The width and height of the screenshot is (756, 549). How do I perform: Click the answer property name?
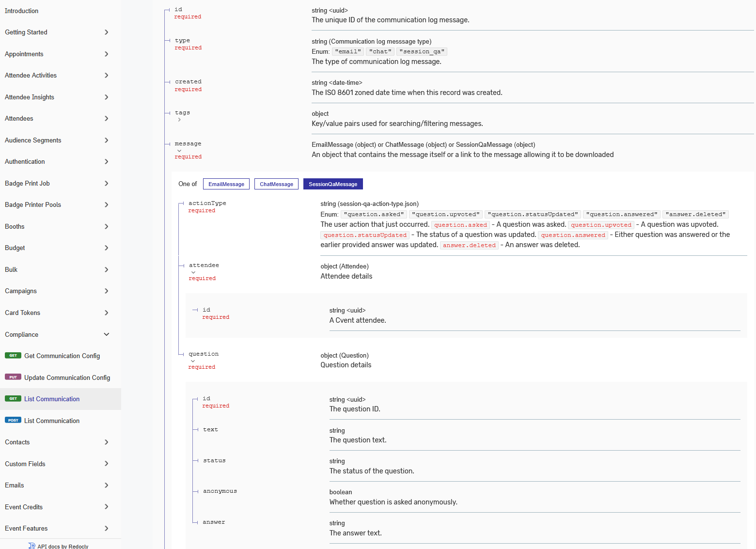click(x=214, y=522)
